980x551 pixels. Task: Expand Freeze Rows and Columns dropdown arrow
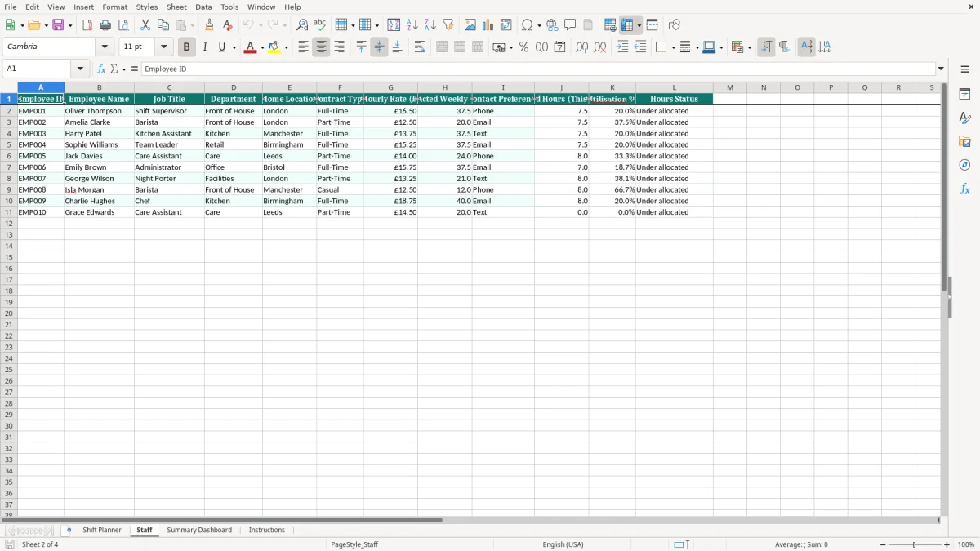[x=639, y=25]
